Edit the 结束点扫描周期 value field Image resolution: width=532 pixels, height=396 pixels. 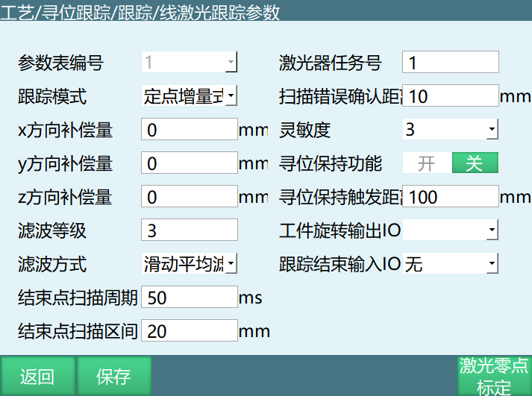pyautogui.click(x=189, y=298)
